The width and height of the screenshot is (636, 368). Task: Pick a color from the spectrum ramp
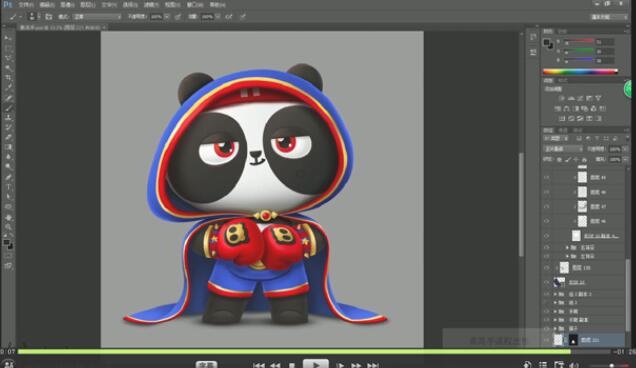[x=580, y=72]
